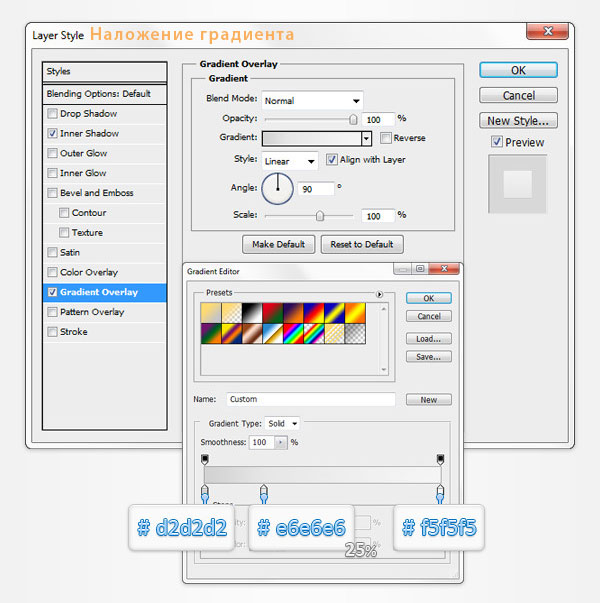Screen dimensions: 600x603
Task: Expand the gradient Style dropdown showing Linear
Action: [290, 160]
